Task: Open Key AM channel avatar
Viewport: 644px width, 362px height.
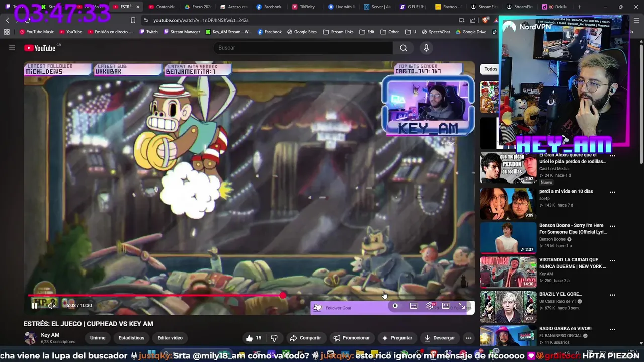Action: point(31,338)
